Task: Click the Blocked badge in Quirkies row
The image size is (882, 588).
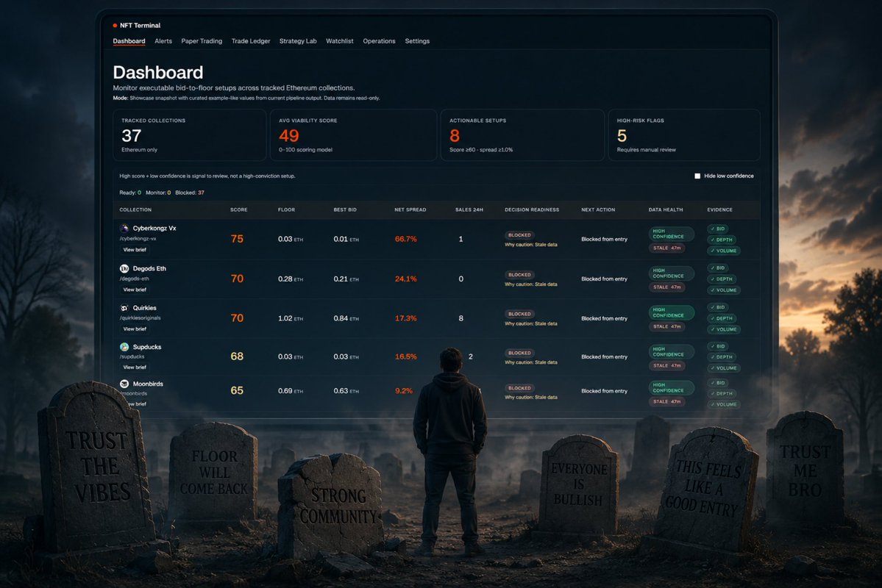Action: click(519, 315)
